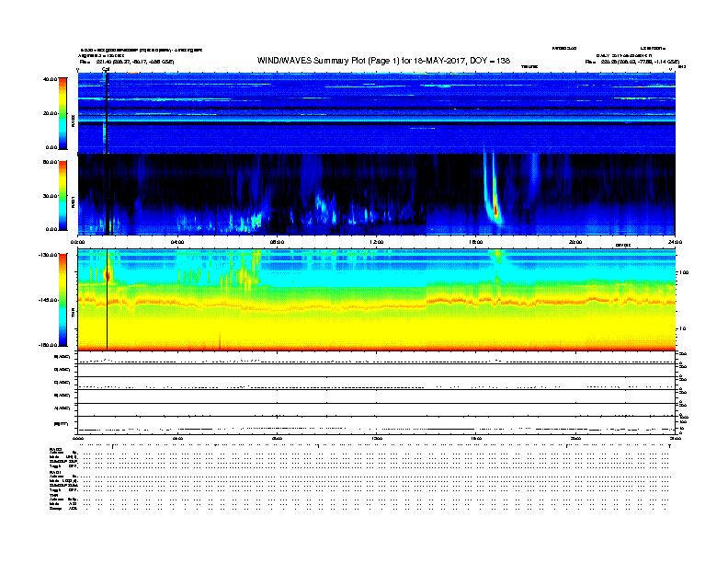The height and width of the screenshot is (563, 728).
Task: Select the RAD1 panel color scale bar
Action: [63, 196]
